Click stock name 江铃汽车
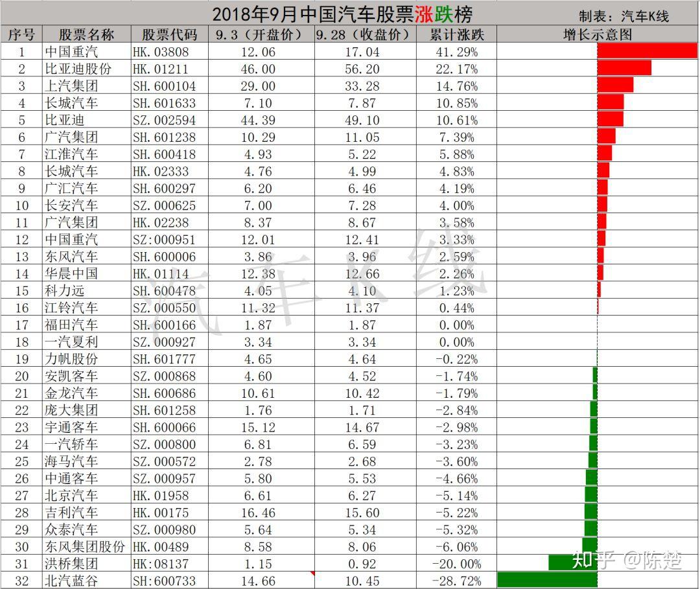This screenshot has height=589, width=700. (x=71, y=307)
